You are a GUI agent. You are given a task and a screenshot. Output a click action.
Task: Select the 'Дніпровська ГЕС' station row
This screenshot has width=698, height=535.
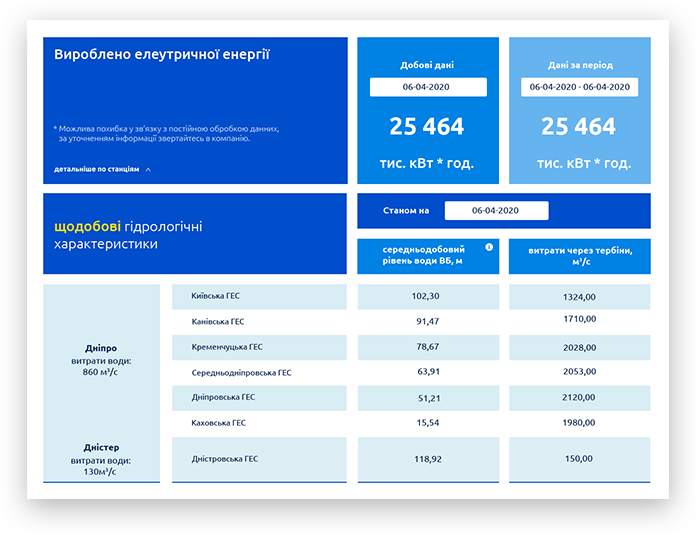point(259,397)
